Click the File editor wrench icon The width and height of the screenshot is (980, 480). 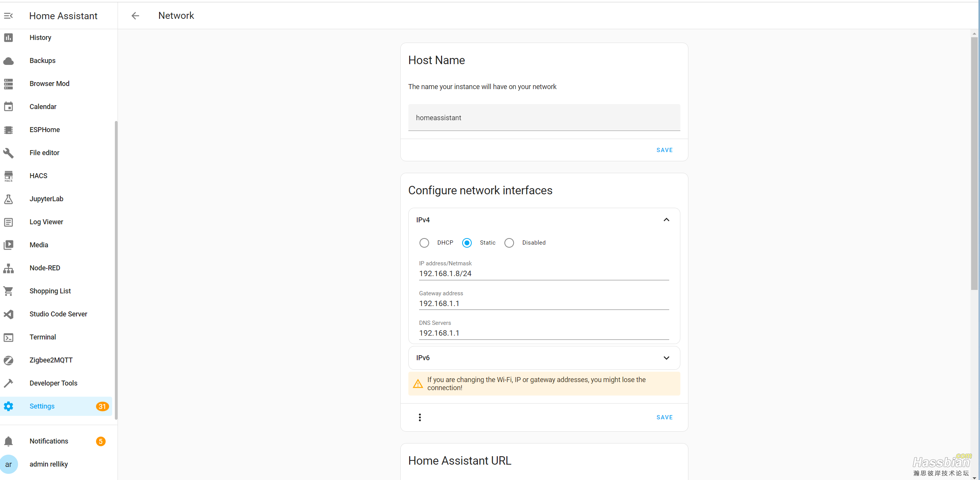8,153
